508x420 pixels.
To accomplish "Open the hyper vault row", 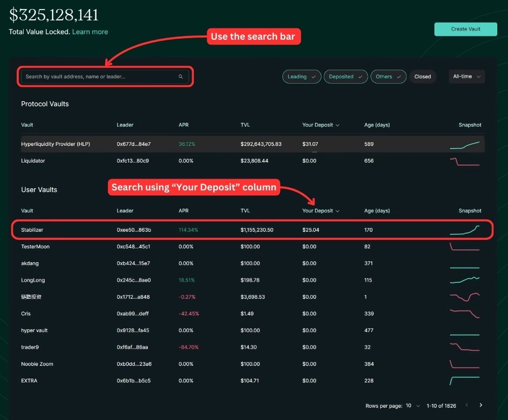I will pyautogui.click(x=253, y=330).
